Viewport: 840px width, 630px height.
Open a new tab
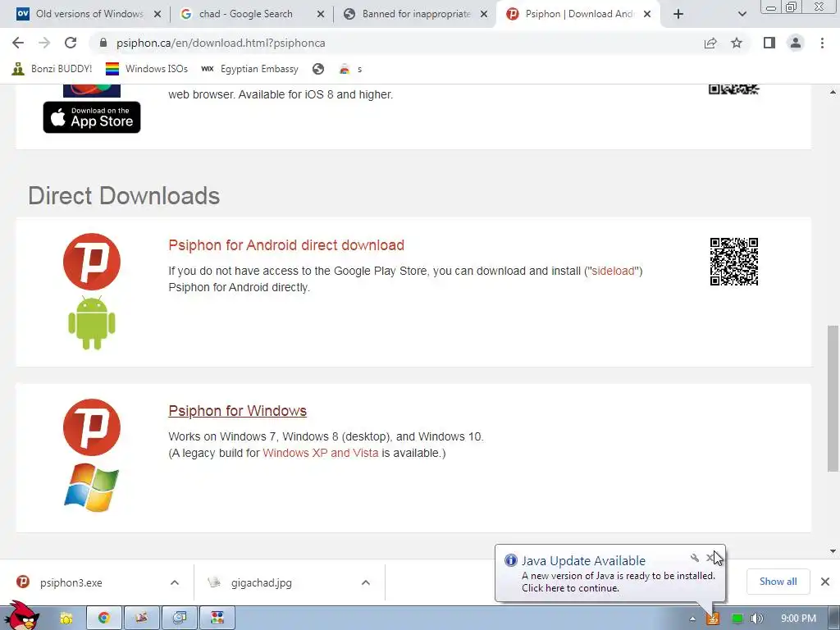pos(678,14)
